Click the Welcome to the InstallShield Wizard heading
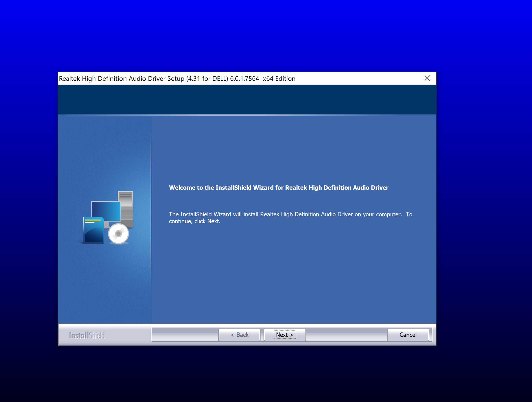This screenshot has width=532, height=402. coord(279,188)
